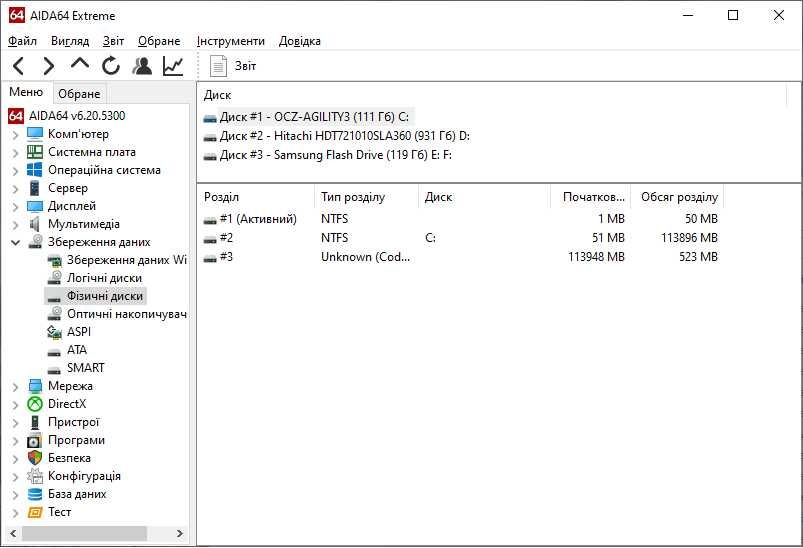
Task: Click the Мережа network icon
Action: (x=35, y=386)
